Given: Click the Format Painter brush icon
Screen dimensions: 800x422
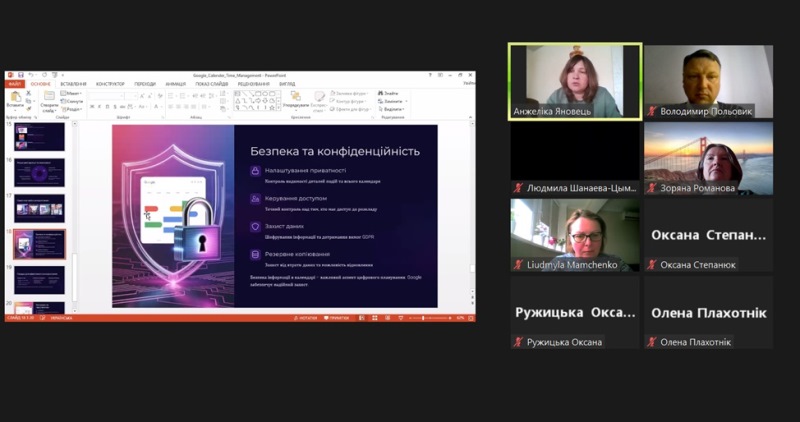Looking at the screenshot, I should coord(29,108).
